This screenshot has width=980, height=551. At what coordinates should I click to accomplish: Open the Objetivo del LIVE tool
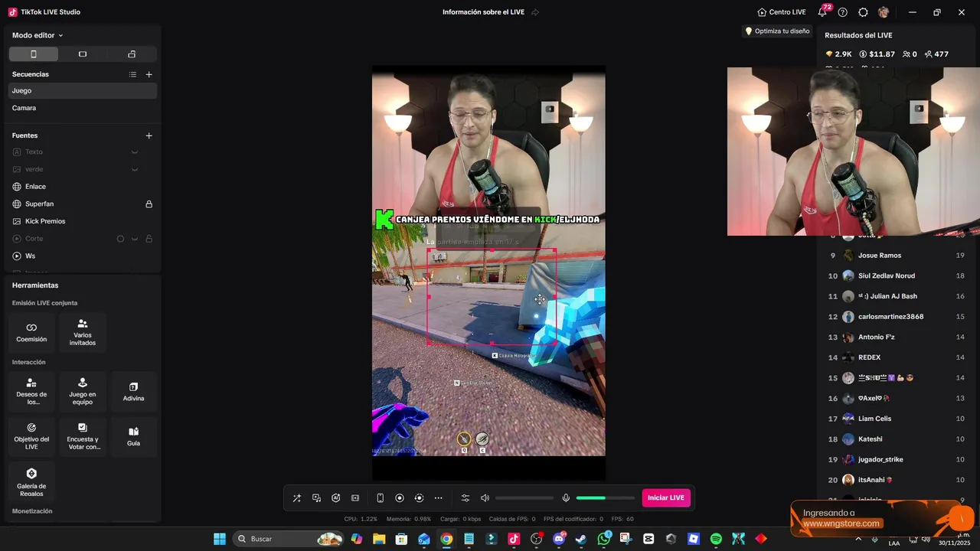(31, 437)
